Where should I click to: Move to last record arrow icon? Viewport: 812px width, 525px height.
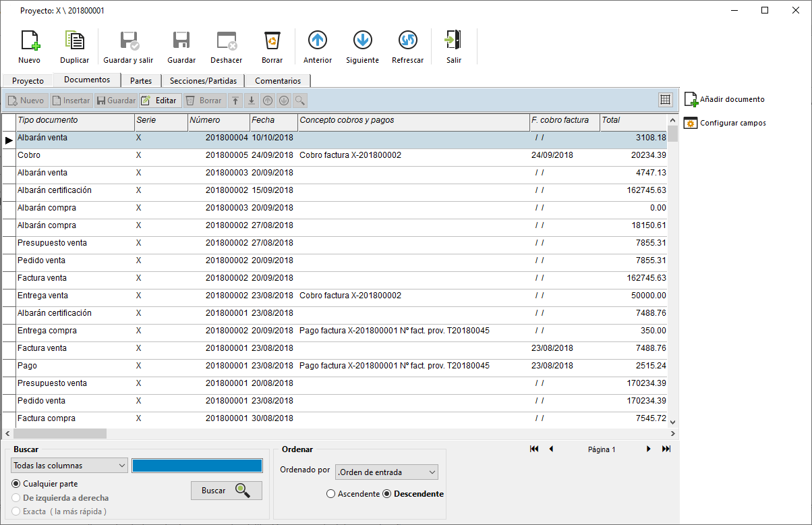(252, 101)
